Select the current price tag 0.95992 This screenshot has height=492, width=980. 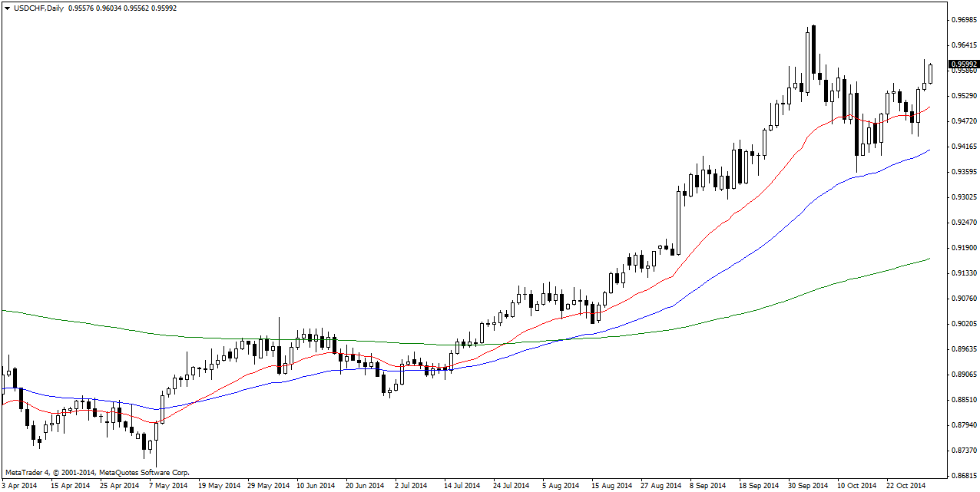[x=961, y=64]
